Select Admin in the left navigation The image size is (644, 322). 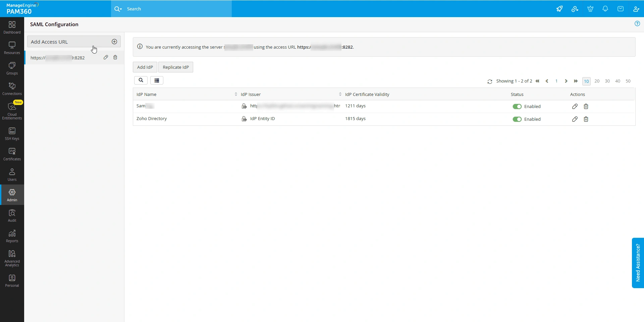tap(12, 195)
